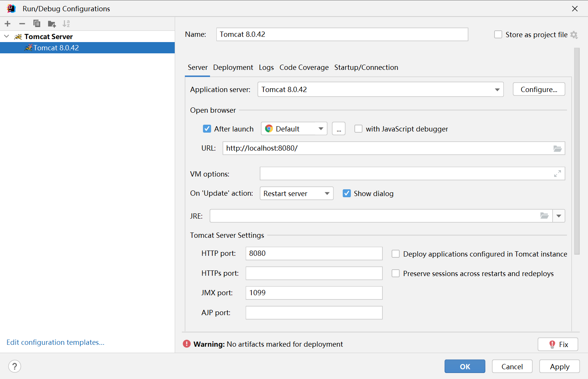This screenshot has height=379, width=588.
Task: Click IntelliJ logo in title bar
Action: tap(11, 8)
